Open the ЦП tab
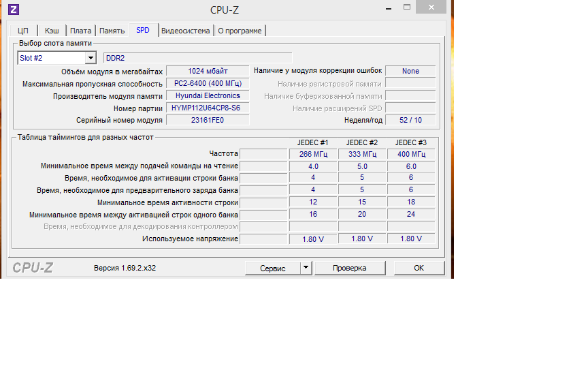Image resolution: width=588 pixels, height=368 pixels. pyautogui.click(x=23, y=31)
